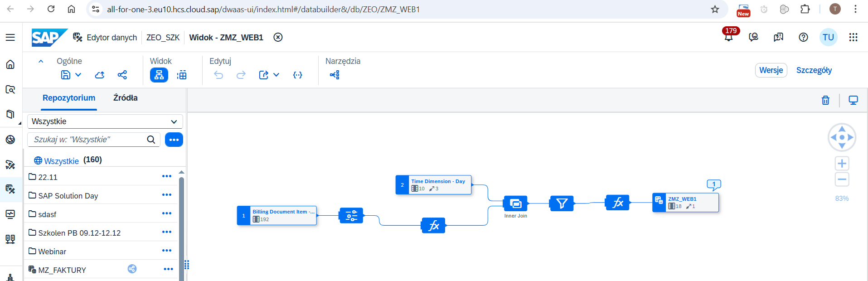
Task: Open the TU user profile avatar
Action: click(x=828, y=38)
